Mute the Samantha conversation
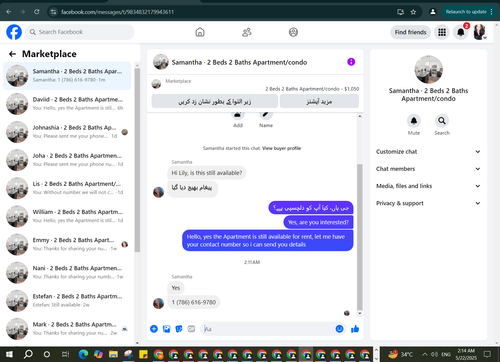Screen dimensions: 500x362 (414, 121)
